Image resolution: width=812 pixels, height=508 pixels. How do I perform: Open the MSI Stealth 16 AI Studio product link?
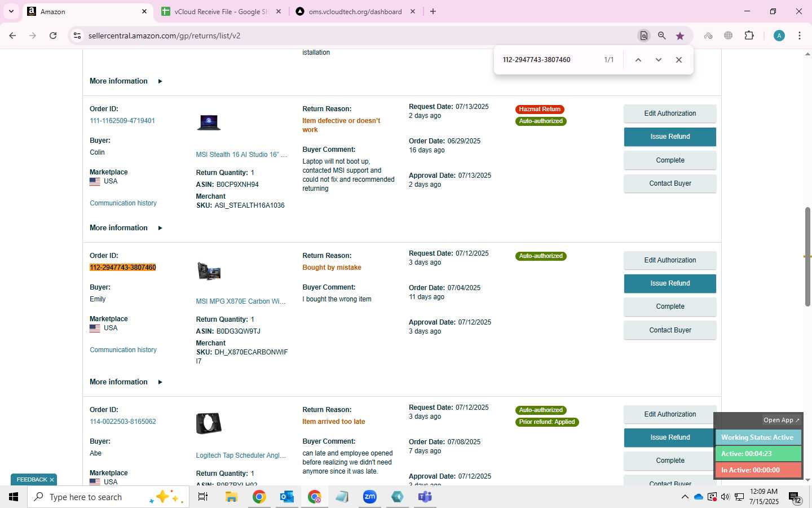click(241, 155)
